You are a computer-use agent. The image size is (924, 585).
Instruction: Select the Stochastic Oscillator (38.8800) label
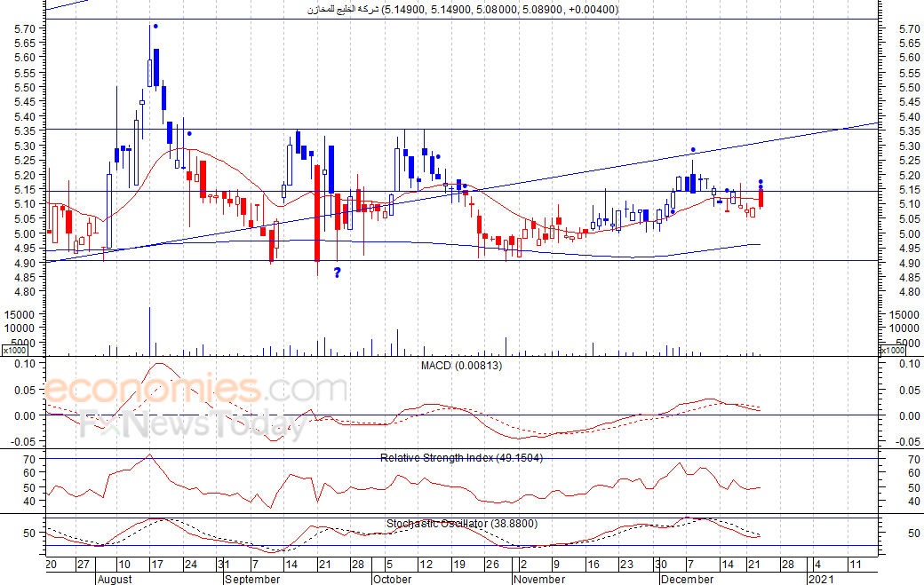pos(462,524)
